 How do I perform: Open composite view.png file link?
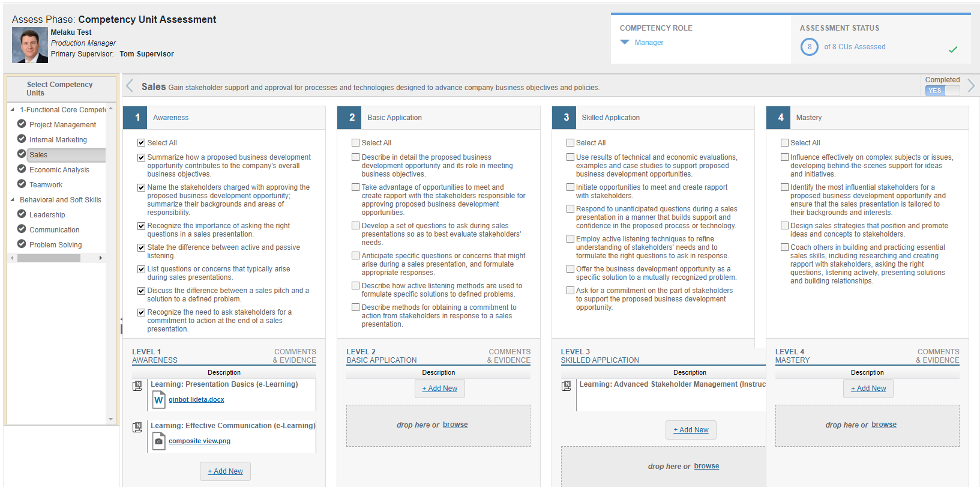point(199,441)
